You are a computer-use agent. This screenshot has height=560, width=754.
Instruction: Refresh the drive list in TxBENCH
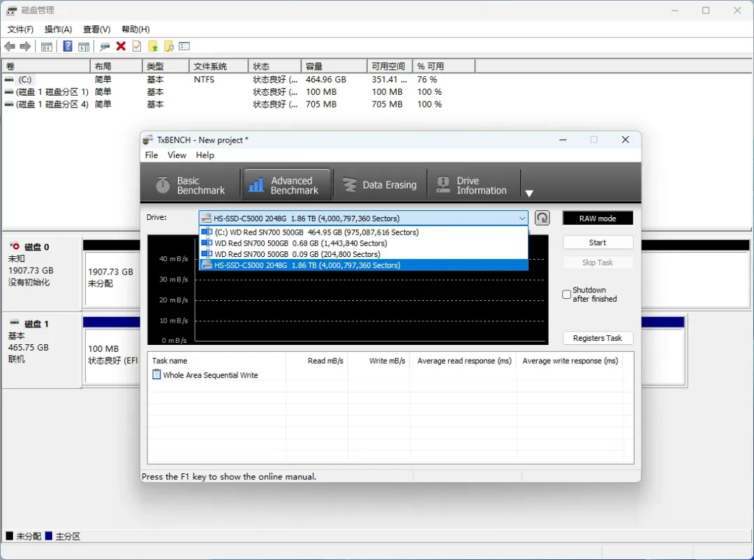pyautogui.click(x=542, y=218)
